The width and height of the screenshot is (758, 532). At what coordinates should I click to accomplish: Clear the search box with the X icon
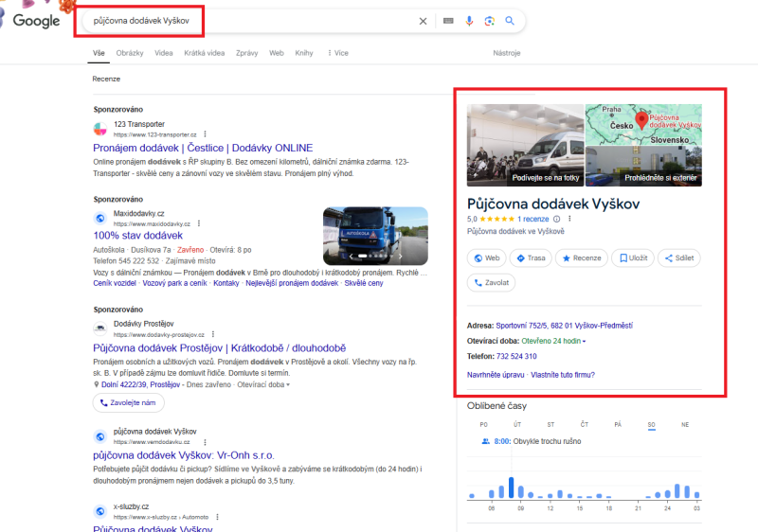(423, 21)
